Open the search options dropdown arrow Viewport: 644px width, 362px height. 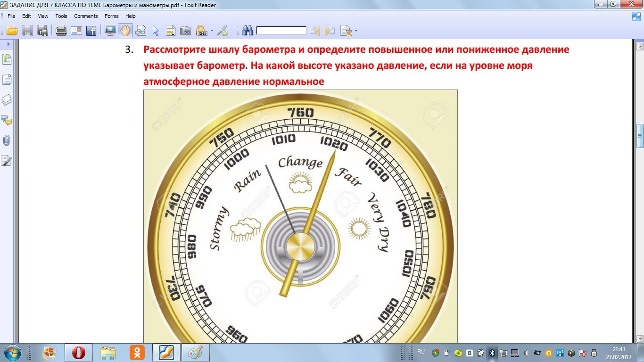(x=355, y=32)
